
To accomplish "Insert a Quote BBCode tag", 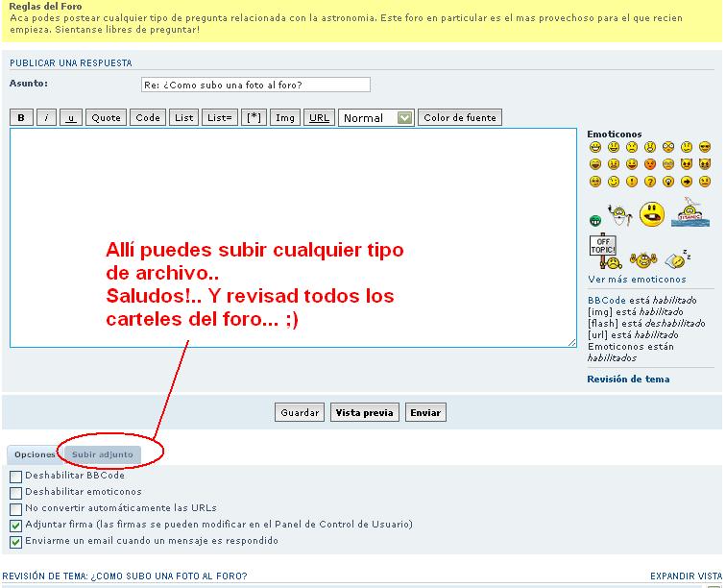I will (106, 117).
